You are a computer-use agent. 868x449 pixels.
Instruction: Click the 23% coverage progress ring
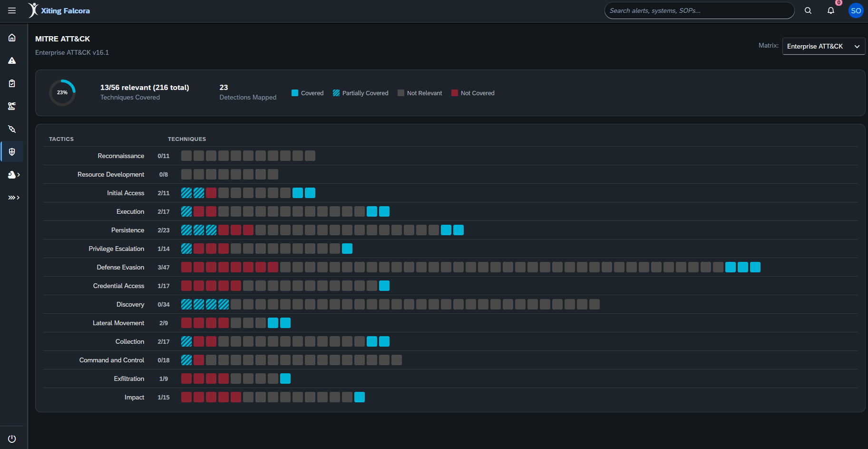pos(62,92)
